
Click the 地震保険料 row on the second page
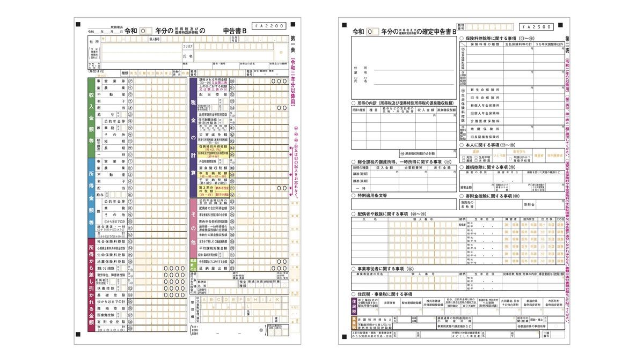pos(485,129)
